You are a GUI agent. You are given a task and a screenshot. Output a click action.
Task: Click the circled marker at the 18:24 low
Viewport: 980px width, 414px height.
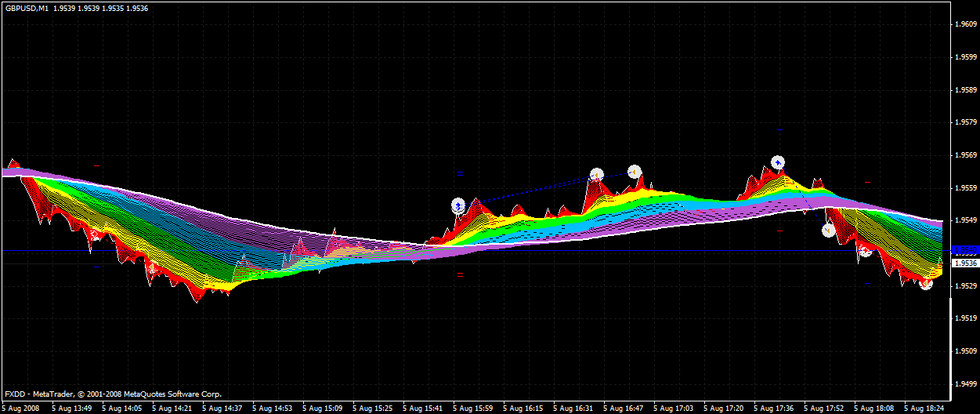(x=927, y=284)
